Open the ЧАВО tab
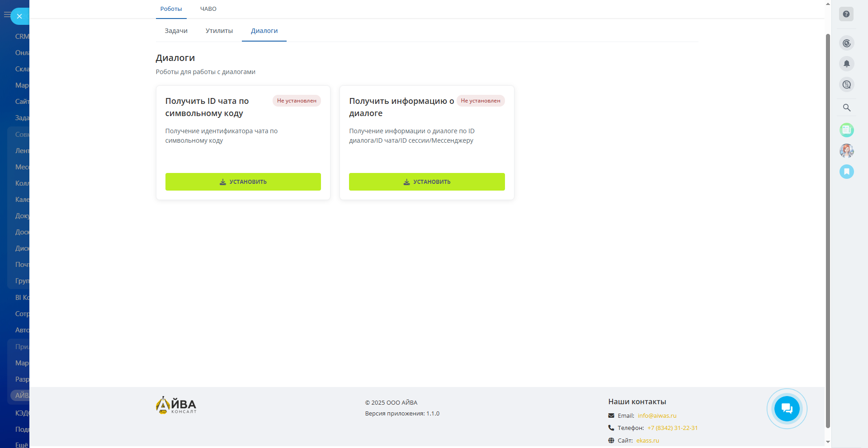This screenshot has width=868, height=448. (x=208, y=9)
